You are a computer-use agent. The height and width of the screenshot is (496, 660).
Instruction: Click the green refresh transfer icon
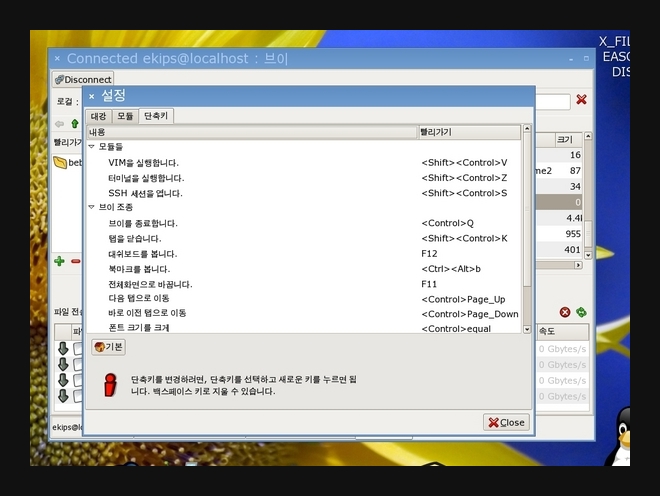581,313
